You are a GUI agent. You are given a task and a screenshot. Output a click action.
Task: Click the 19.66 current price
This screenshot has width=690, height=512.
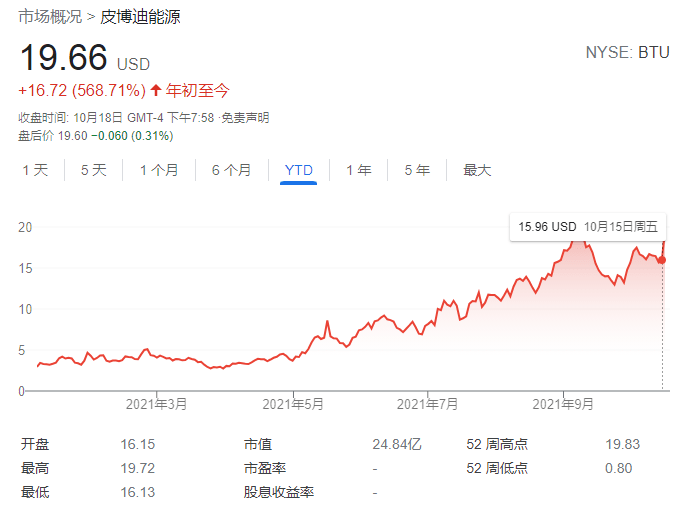[x=63, y=57]
